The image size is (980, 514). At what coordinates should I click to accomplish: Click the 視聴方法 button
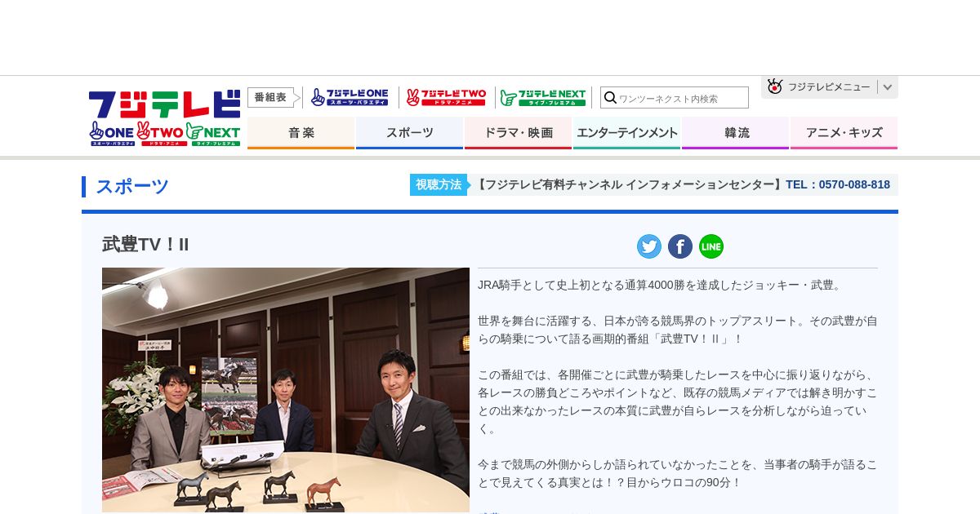click(439, 184)
